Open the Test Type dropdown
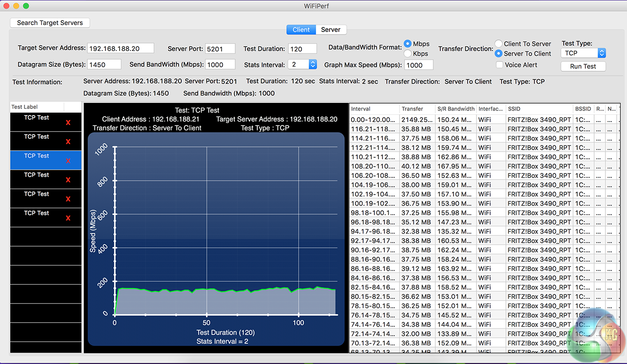Viewport: 627px width, 364px height. (x=583, y=53)
